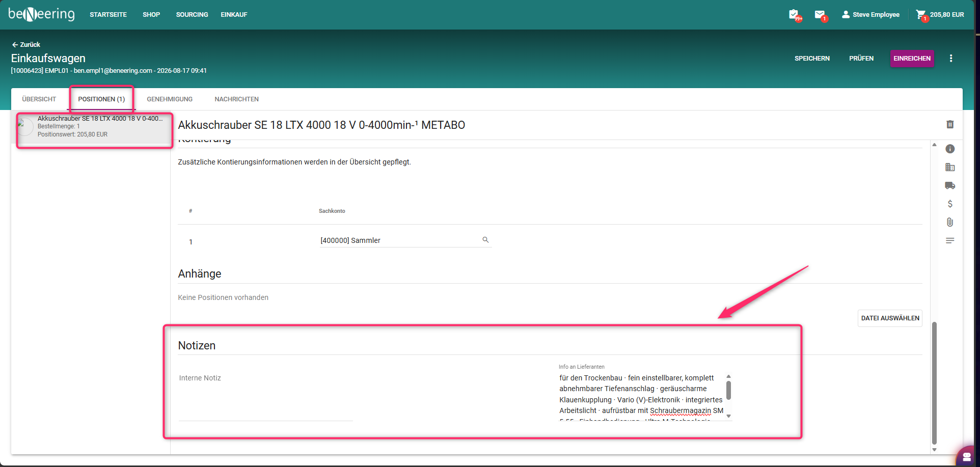This screenshot has height=467, width=980.
Task: Jump to the info section icon
Action: coord(950,149)
